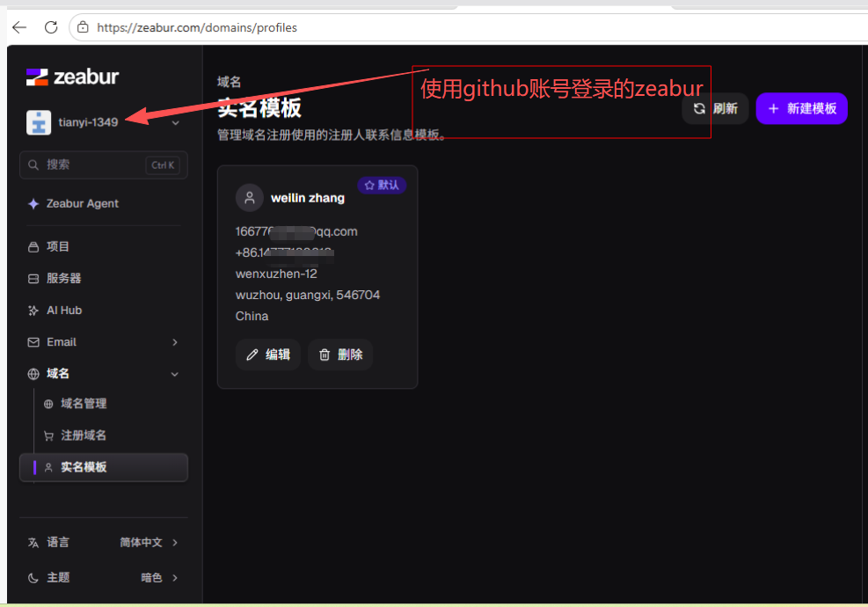868x607 pixels.
Task: Click the plus icon in 新建模板
Action: 773,108
